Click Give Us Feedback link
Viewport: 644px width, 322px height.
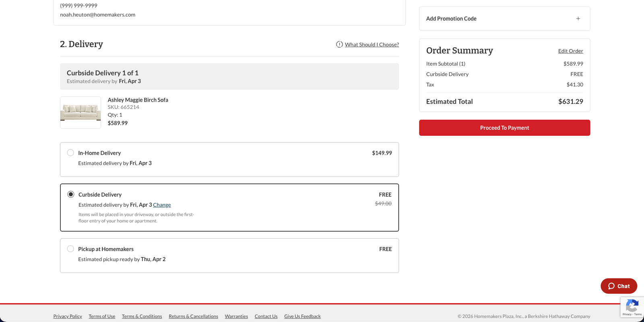(302, 316)
